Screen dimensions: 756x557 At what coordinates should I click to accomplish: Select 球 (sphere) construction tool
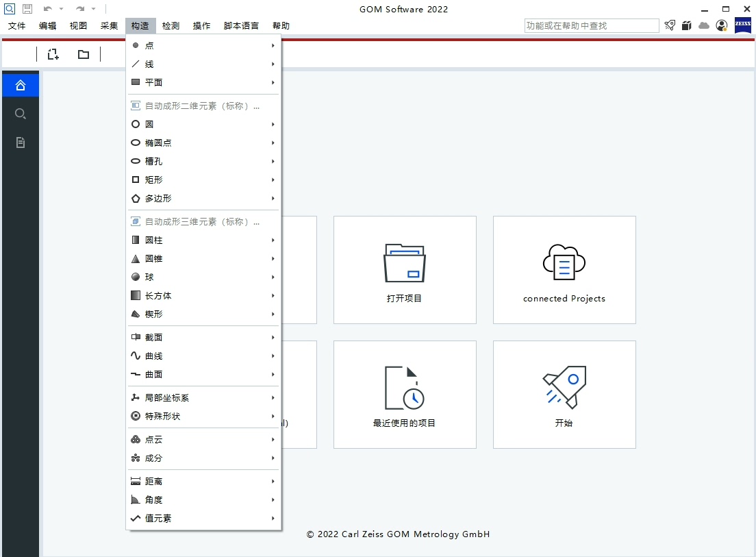pyautogui.click(x=149, y=277)
